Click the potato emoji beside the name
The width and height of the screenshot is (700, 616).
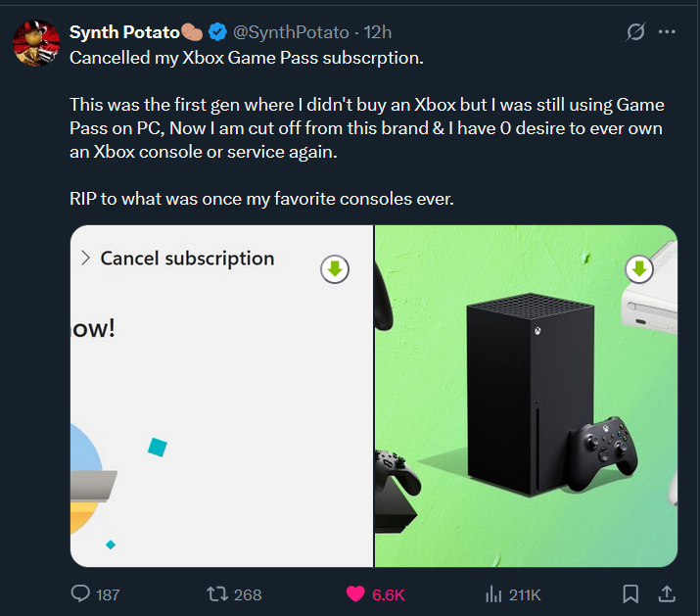[x=191, y=32]
